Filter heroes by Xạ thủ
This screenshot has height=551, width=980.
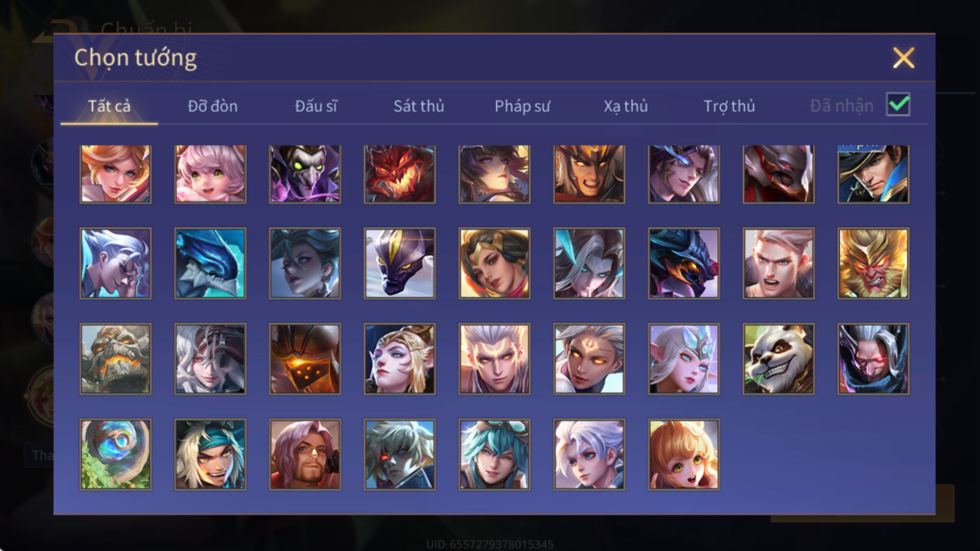pyautogui.click(x=626, y=106)
